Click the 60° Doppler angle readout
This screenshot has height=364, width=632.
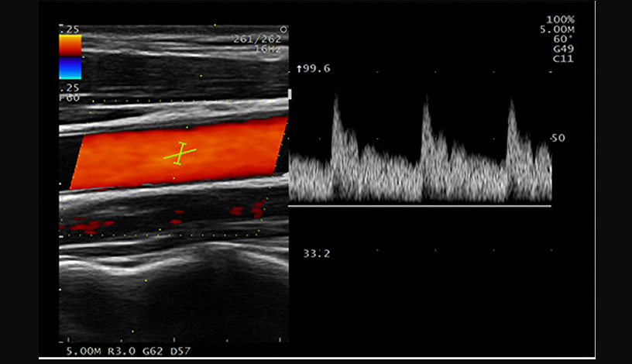tap(562, 39)
